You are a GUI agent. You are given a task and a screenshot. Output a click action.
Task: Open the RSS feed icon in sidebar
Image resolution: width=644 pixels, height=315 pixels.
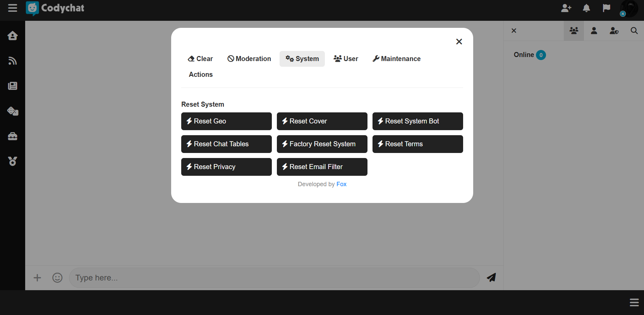(12, 61)
